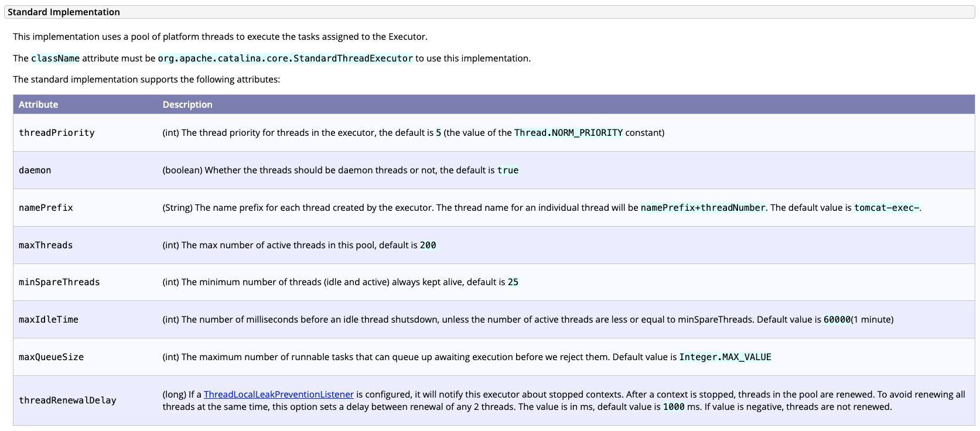Click the tomcat-exec- default value
This screenshot has width=980, height=431.
(x=886, y=208)
